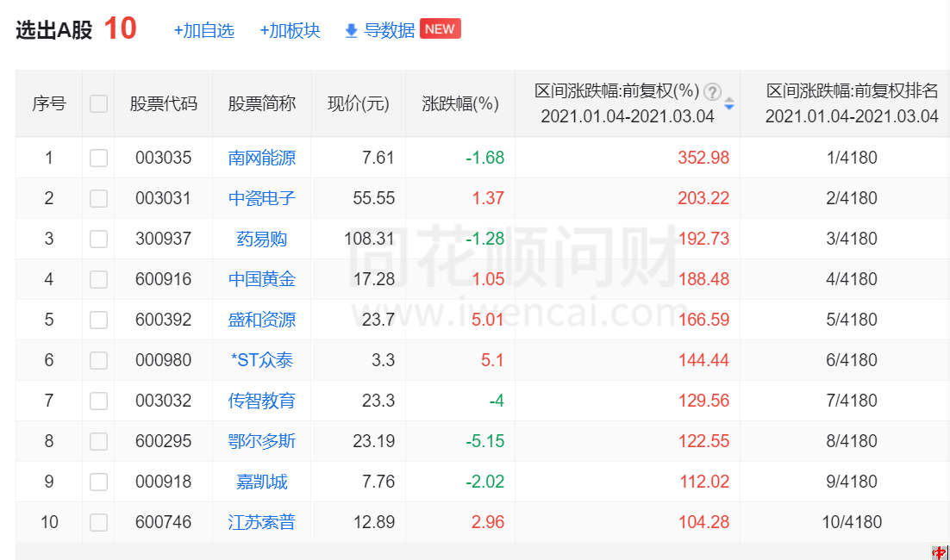Screen dimensions: 950x560
Task: Open 导数据 export data option
Action: [x=390, y=31]
